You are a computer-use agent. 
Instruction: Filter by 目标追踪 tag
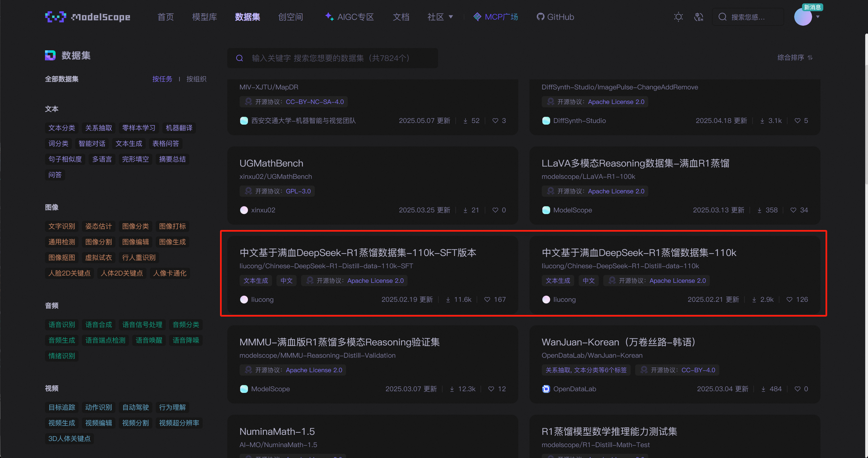pyautogui.click(x=62, y=407)
